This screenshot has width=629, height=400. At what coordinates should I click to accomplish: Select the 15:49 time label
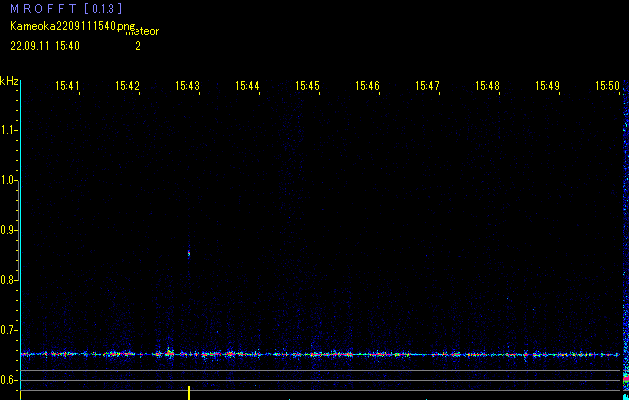click(547, 86)
